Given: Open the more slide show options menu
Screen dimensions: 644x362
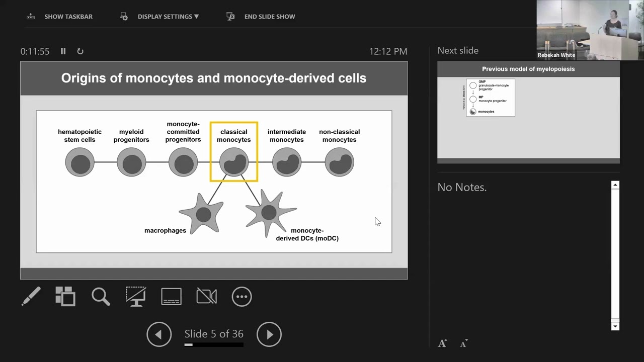Looking at the screenshot, I should pos(242,297).
